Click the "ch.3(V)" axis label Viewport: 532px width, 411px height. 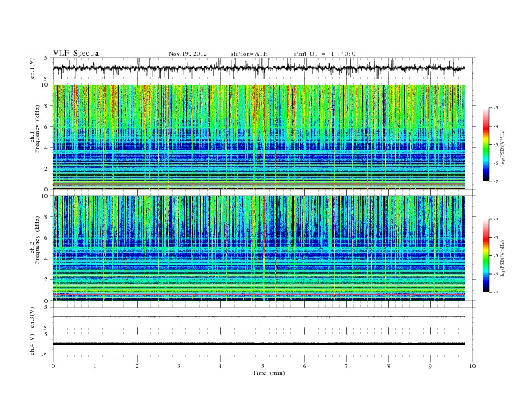[x=32, y=318]
